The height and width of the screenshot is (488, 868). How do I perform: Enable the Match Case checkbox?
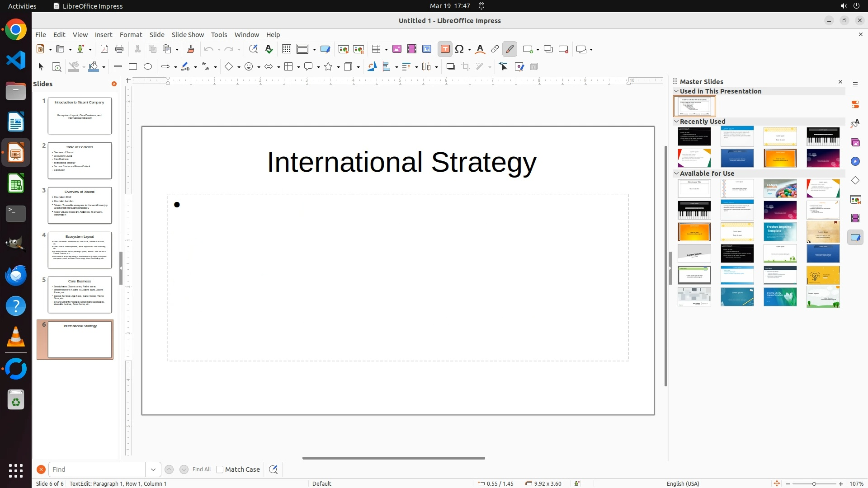pyautogui.click(x=220, y=469)
